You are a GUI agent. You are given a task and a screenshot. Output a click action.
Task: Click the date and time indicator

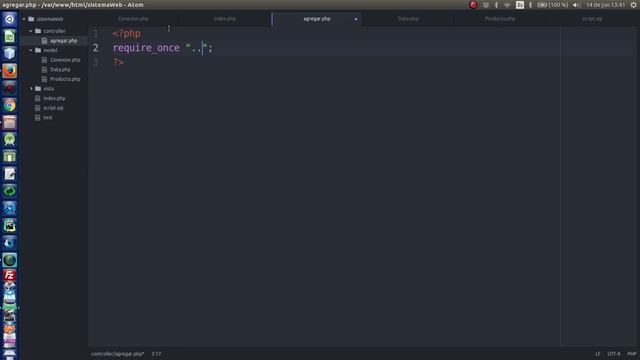[x=605, y=5]
